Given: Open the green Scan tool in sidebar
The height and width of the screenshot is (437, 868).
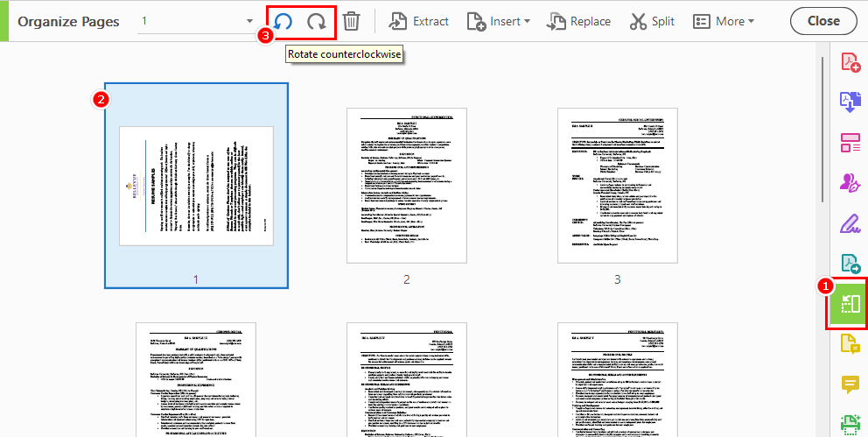Looking at the screenshot, I should [x=850, y=424].
